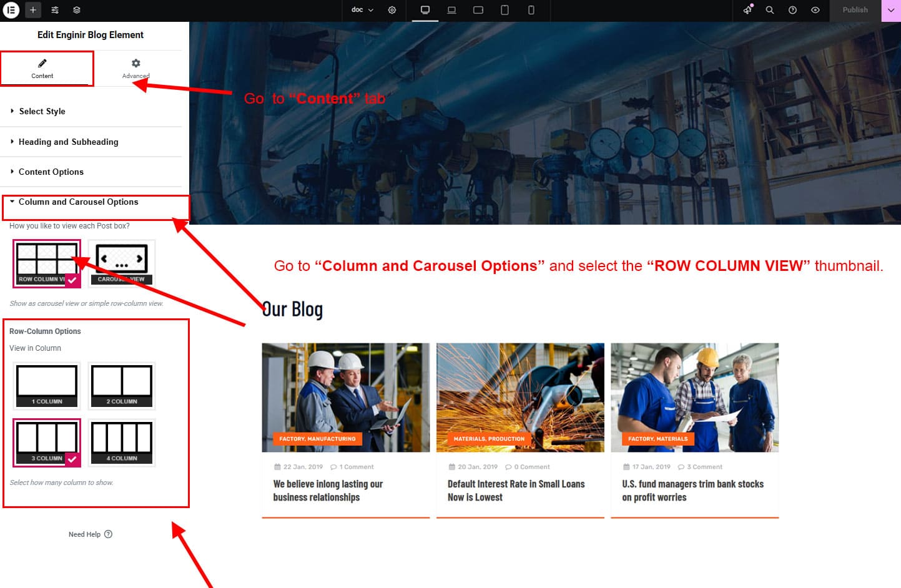Screen dimensions: 901x588
Task: Toggle preview with the eye icon
Action: (x=815, y=10)
